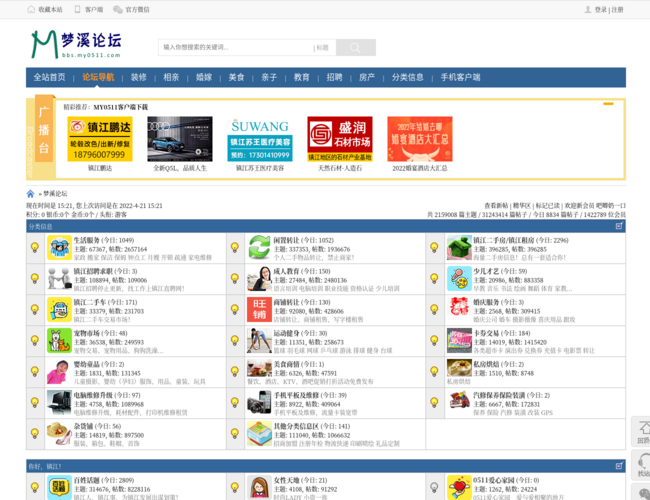650x500 pixels.
Task: Open the 其他分类信息区 forum icon
Action: 259,434
